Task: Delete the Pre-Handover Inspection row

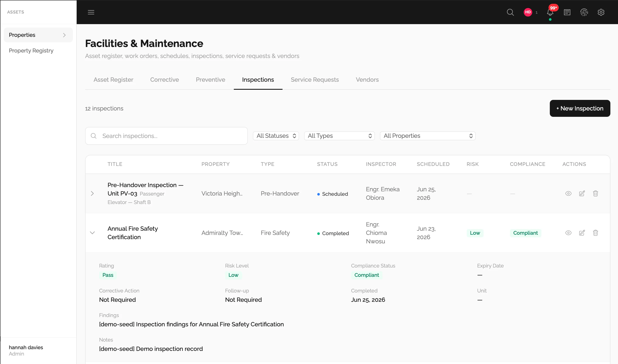Action: [595, 193]
